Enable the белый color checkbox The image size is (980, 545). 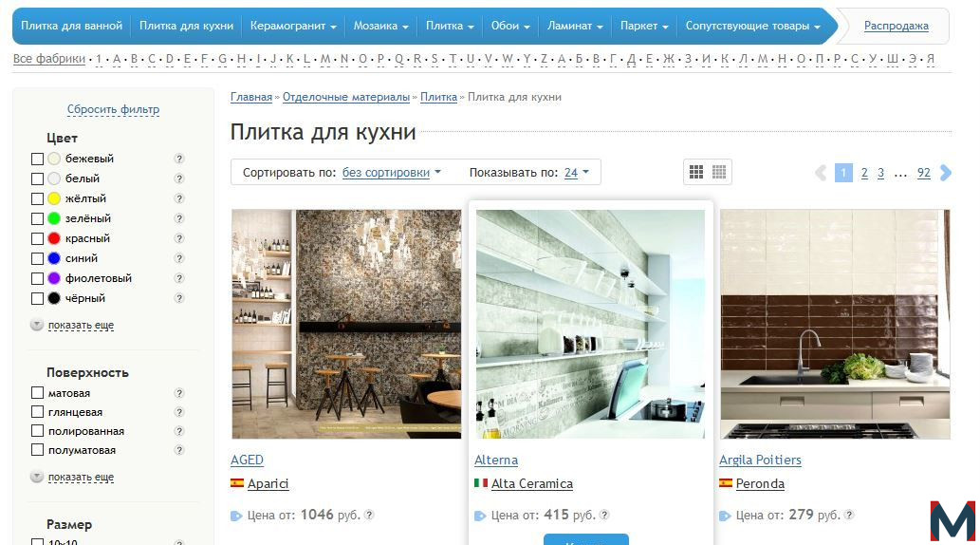(x=38, y=179)
